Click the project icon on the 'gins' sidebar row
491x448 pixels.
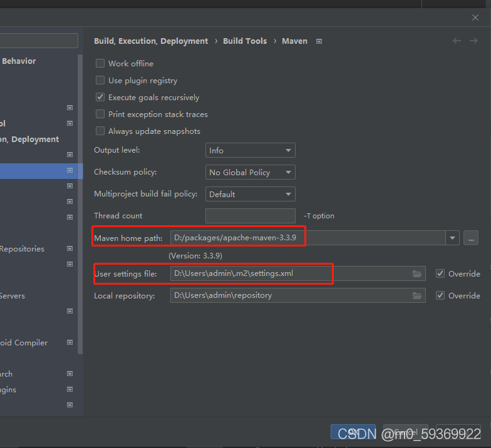(x=70, y=389)
